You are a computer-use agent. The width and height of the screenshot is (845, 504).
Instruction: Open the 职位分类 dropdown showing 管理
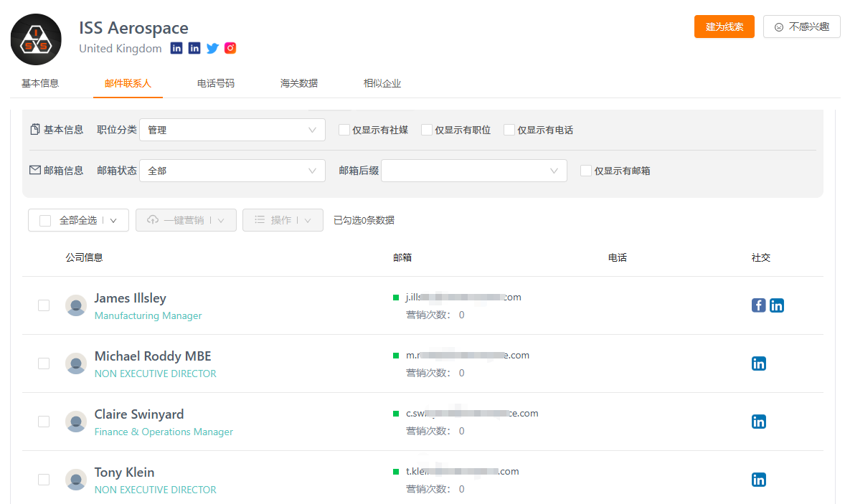pos(232,130)
